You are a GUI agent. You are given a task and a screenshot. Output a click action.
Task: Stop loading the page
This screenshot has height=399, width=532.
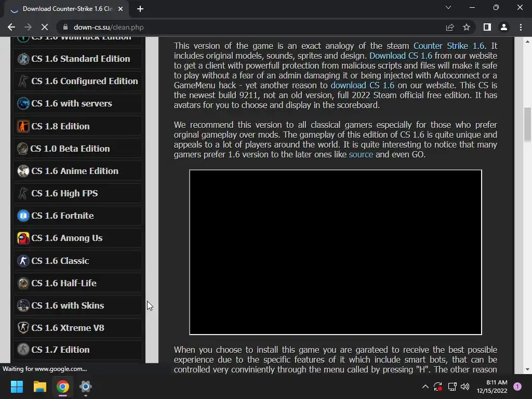point(45,27)
